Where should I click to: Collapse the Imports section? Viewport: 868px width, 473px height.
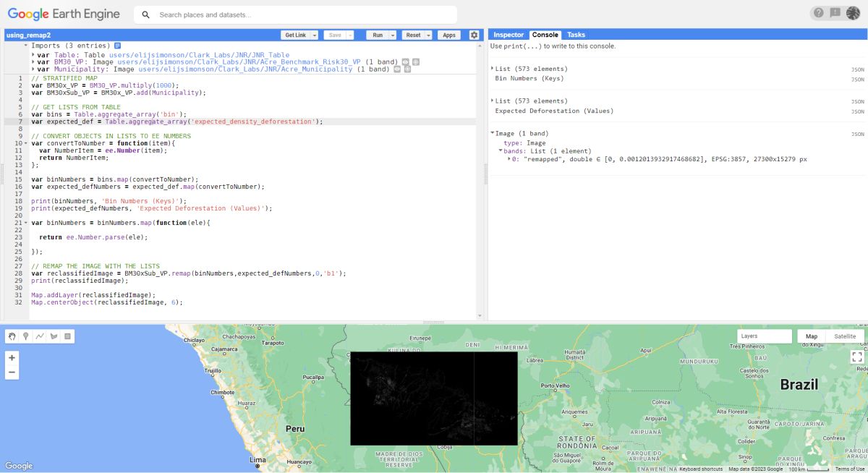26,46
